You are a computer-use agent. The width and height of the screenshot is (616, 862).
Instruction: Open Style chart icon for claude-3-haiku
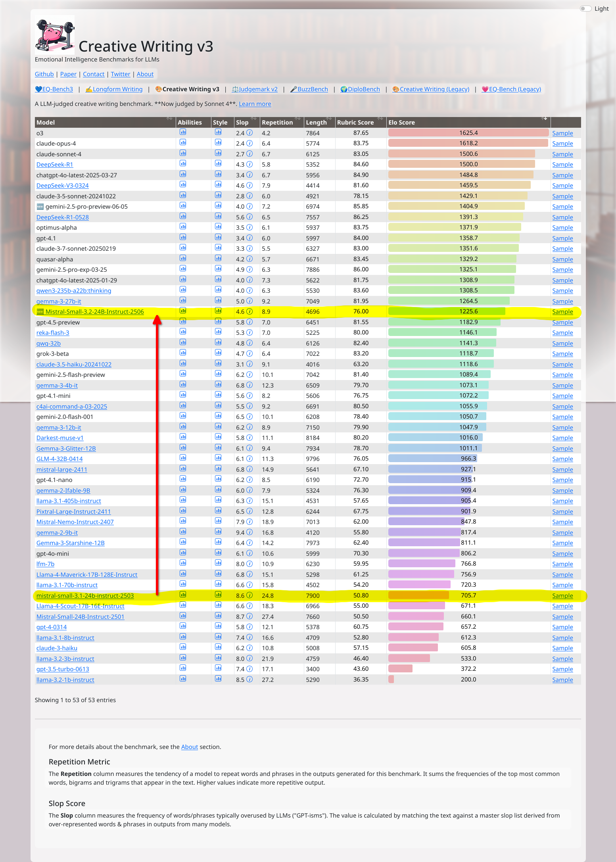(x=218, y=647)
